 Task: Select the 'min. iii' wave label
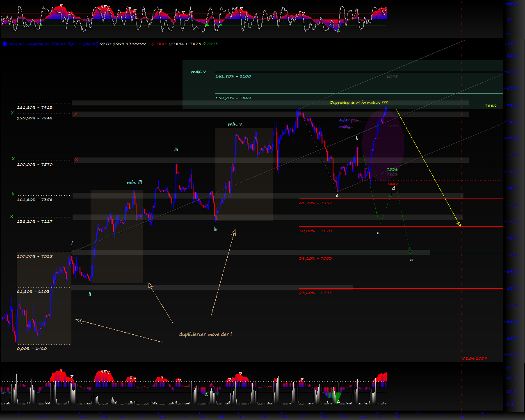135,182
